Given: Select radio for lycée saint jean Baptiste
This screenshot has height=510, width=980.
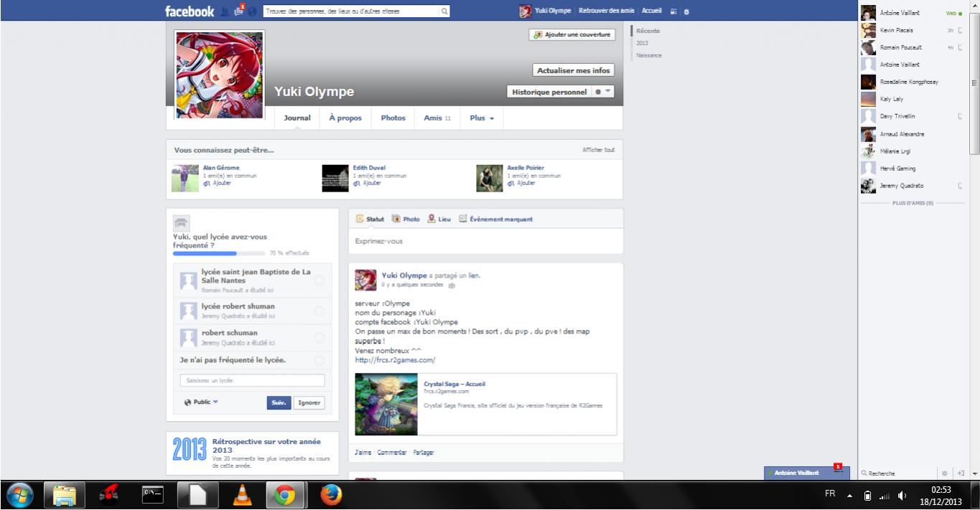Looking at the screenshot, I should coord(319,280).
